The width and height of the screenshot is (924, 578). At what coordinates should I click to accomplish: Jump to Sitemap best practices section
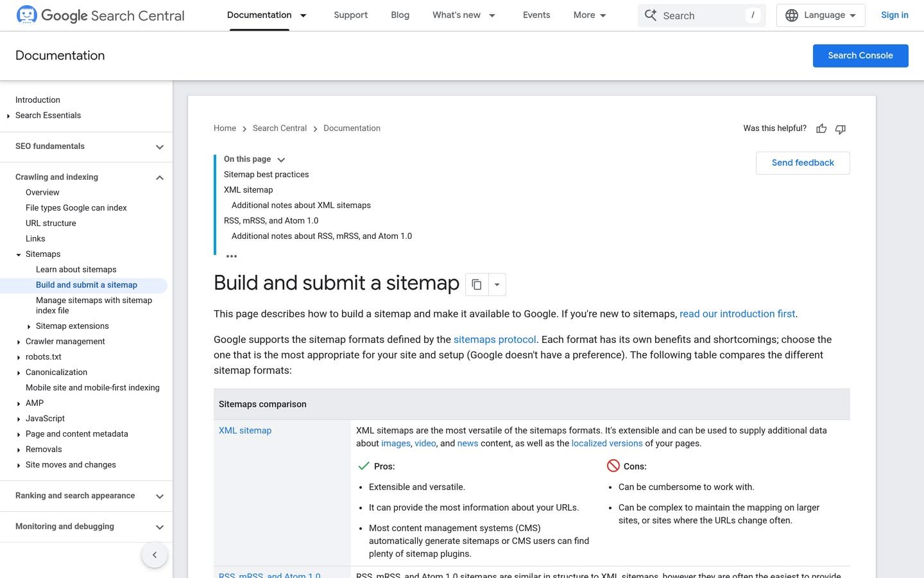[266, 175]
